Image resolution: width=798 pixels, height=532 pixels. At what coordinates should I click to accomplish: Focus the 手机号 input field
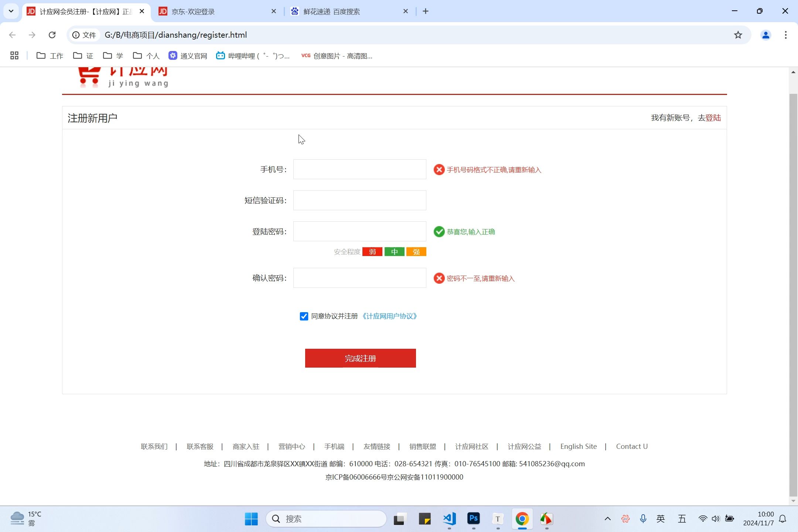coord(359,169)
